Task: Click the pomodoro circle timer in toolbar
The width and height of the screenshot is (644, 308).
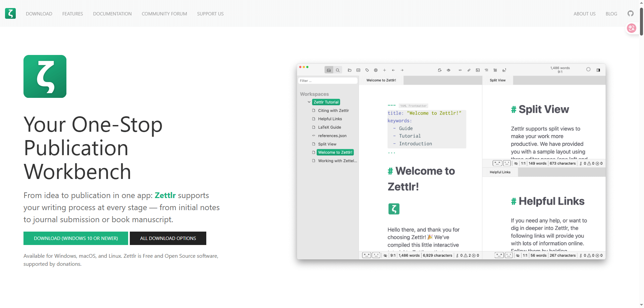Action: [x=588, y=69]
